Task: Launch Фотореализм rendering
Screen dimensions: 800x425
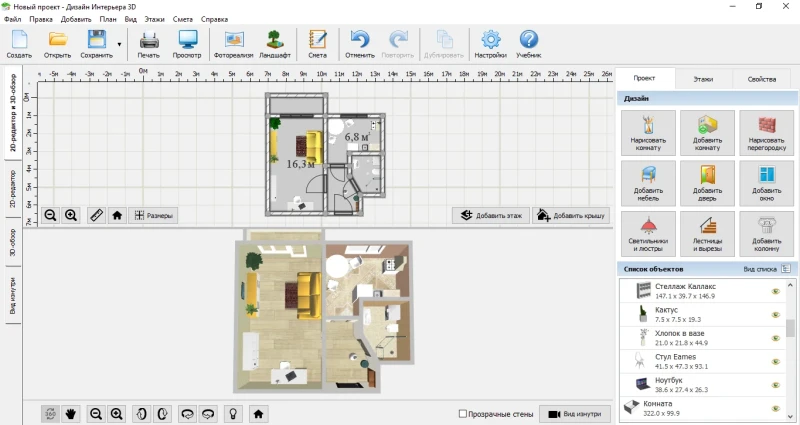Action: pos(233,44)
